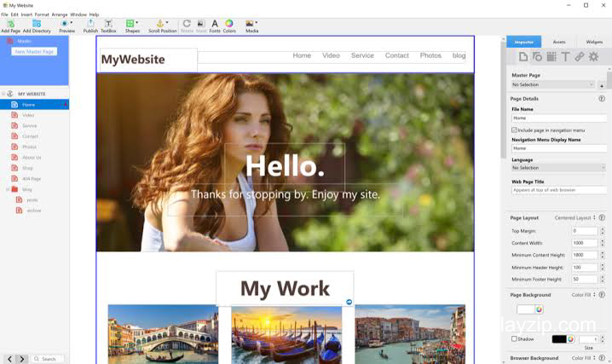Click the Shapes toolbar icon
The image size is (612, 364).
click(130, 23)
